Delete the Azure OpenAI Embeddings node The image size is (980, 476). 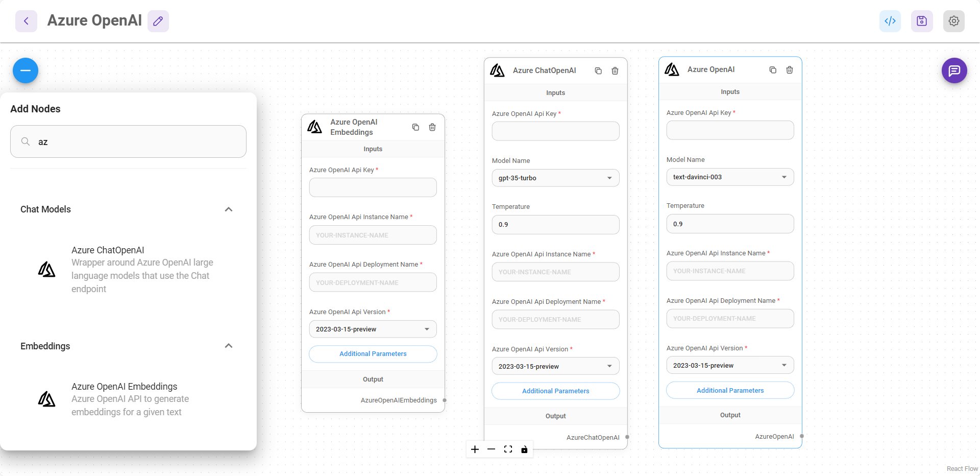coord(432,127)
